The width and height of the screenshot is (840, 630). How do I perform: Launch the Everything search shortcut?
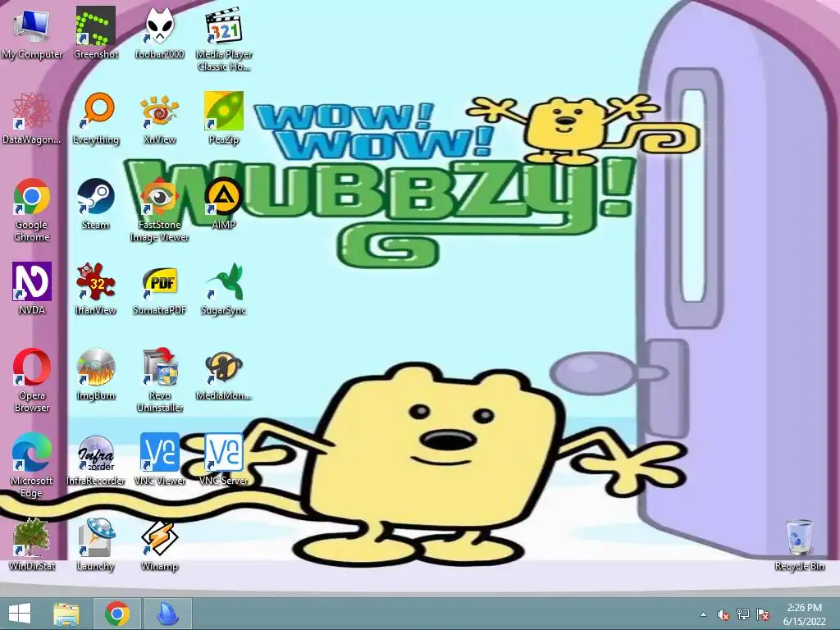96,119
